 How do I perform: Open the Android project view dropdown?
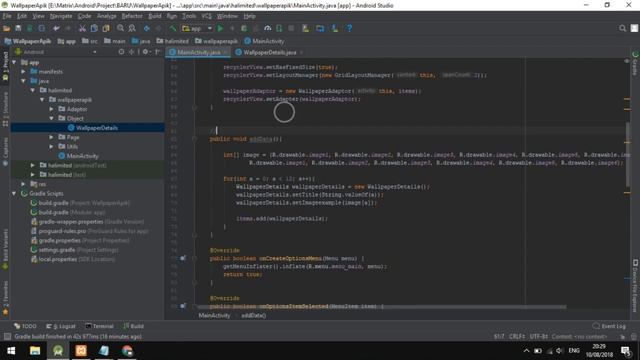56,52
